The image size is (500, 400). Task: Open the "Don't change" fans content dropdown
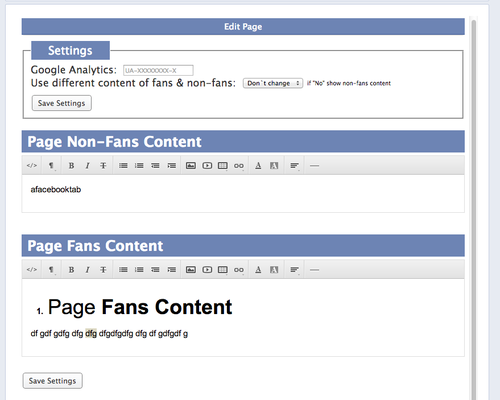pyautogui.click(x=273, y=83)
